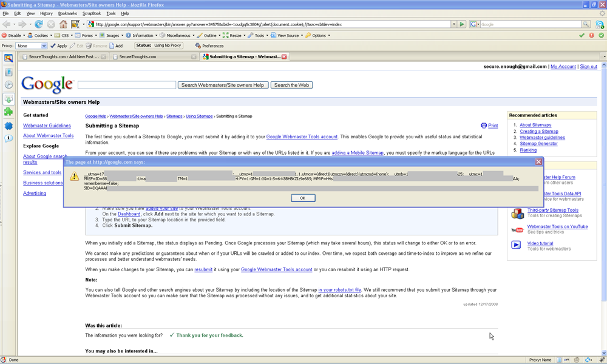Click Add proxy button
607x364 pixels.
click(x=116, y=45)
